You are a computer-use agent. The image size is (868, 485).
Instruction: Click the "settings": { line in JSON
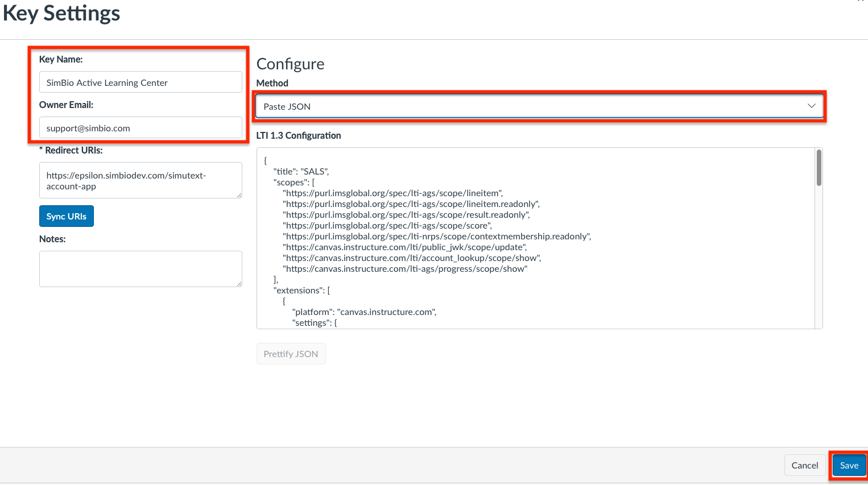tap(315, 323)
